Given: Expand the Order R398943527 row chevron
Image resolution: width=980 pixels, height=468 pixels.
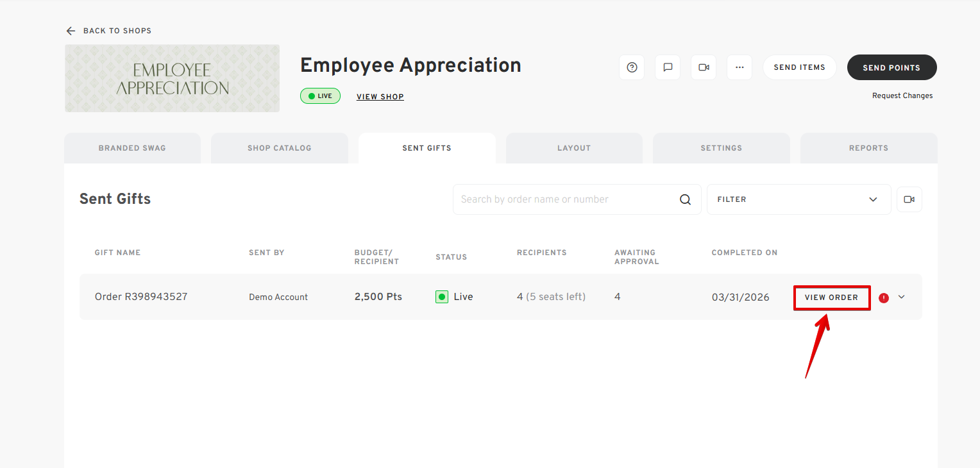Looking at the screenshot, I should (902, 297).
